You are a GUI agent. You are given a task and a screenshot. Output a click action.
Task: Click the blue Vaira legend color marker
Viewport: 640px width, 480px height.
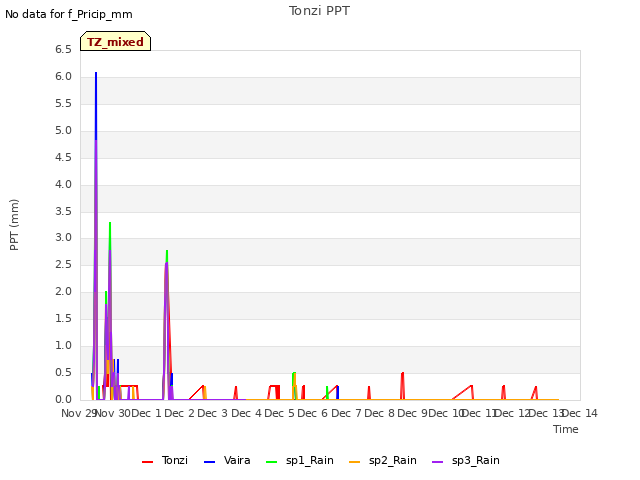209,462
